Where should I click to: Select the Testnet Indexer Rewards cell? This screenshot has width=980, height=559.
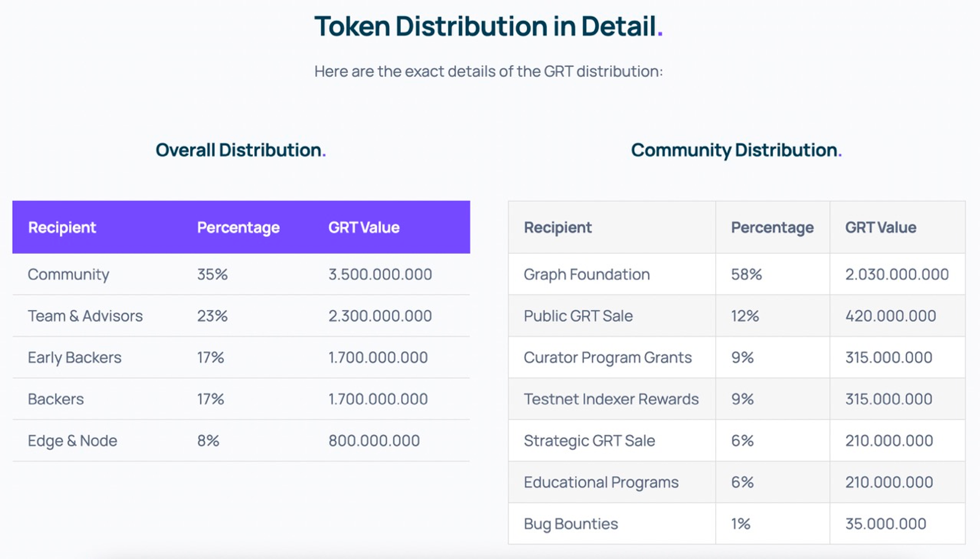pyautogui.click(x=611, y=399)
